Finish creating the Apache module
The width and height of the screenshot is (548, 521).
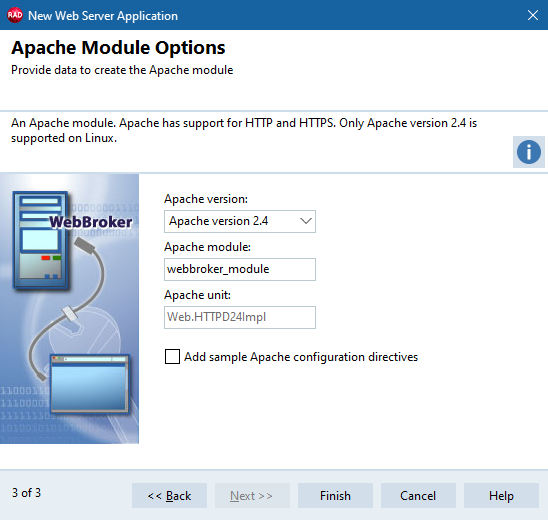(335, 495)
